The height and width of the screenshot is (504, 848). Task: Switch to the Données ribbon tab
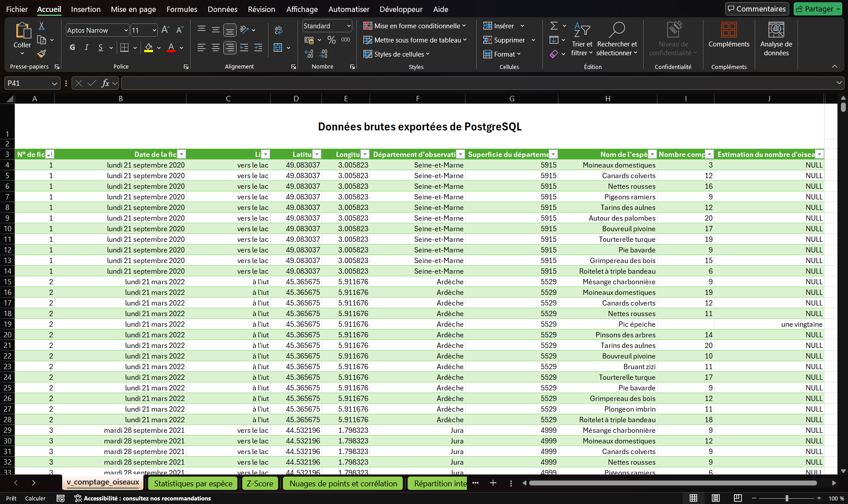(x=222, y=9)
